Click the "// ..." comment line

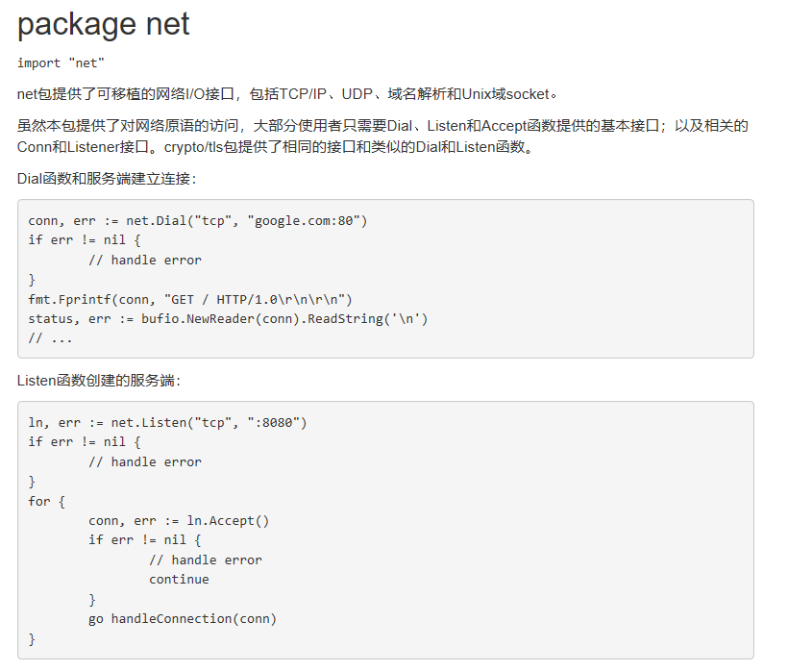point(50,338)
